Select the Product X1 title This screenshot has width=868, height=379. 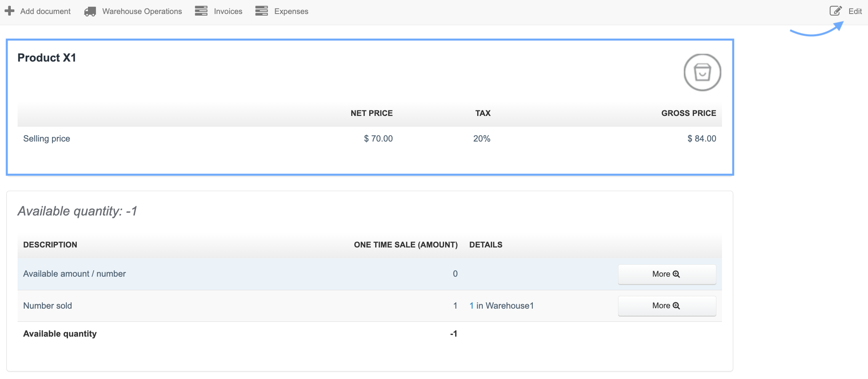(47, 58)
